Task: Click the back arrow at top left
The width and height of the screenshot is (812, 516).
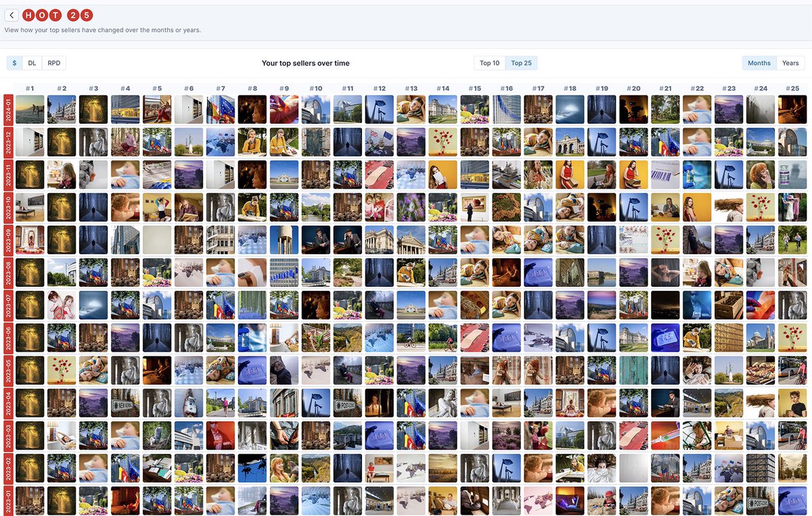Action: click(x=11, y=14)
